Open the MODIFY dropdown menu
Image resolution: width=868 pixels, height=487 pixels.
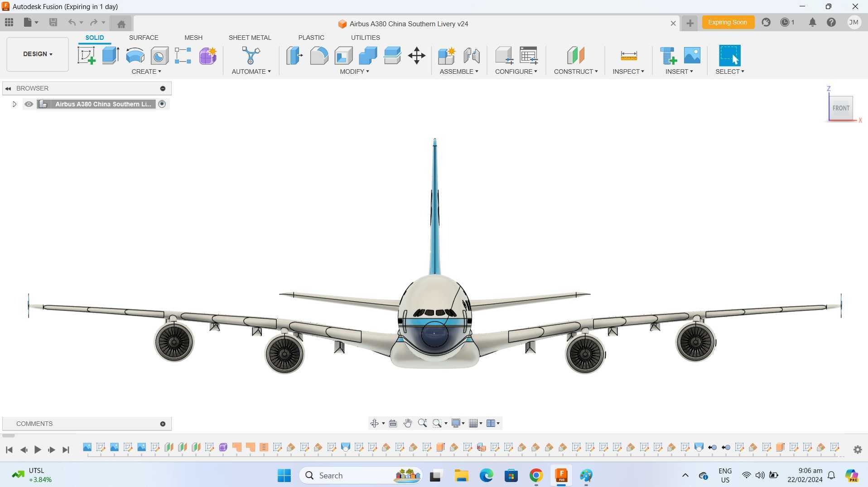click(x=354, y=72)
